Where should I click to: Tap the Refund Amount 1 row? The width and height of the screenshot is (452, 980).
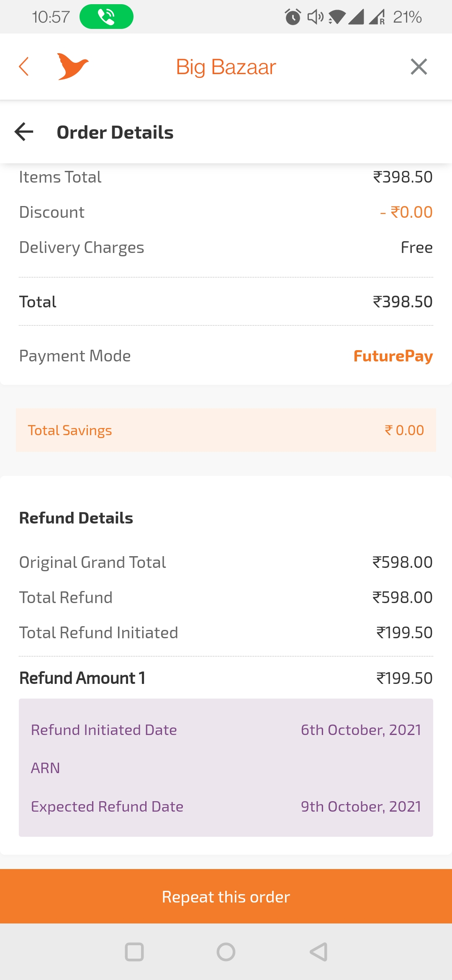point(226,678)
